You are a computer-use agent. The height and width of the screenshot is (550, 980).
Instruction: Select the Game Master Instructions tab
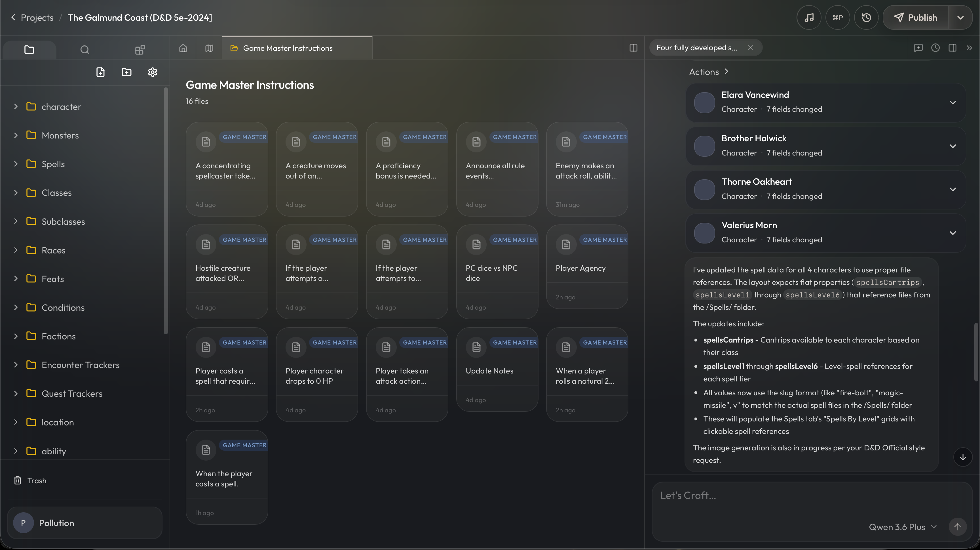[x=297, y=48]
